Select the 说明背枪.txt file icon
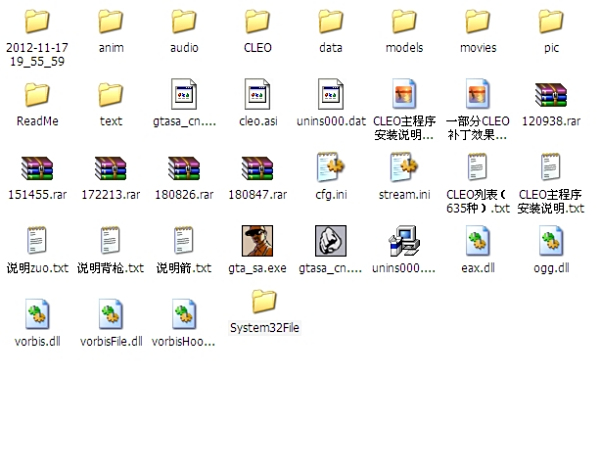600x472 pixels. 110,240
